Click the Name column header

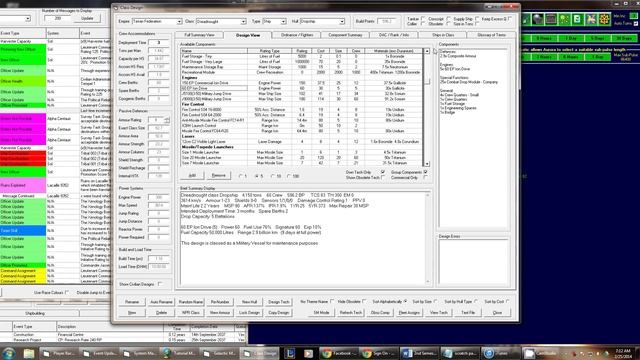click(214, 51)
